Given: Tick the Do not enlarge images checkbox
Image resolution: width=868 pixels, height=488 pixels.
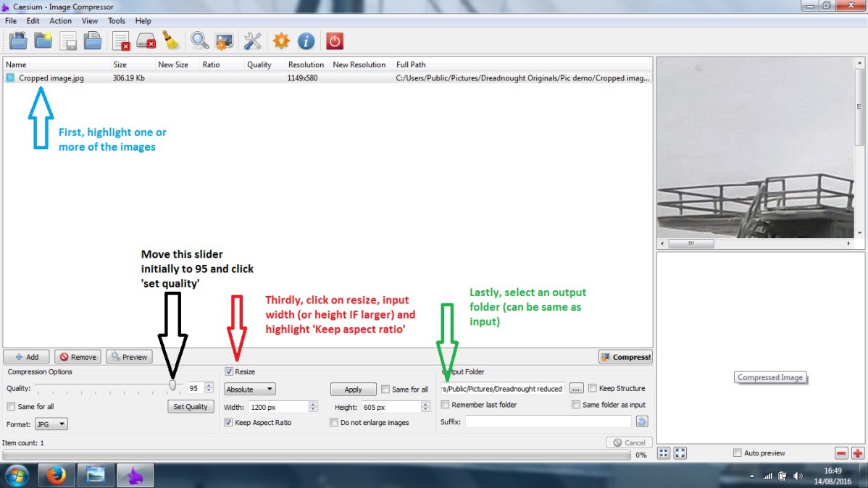Looking at the screenshot, I should (334, 422).
